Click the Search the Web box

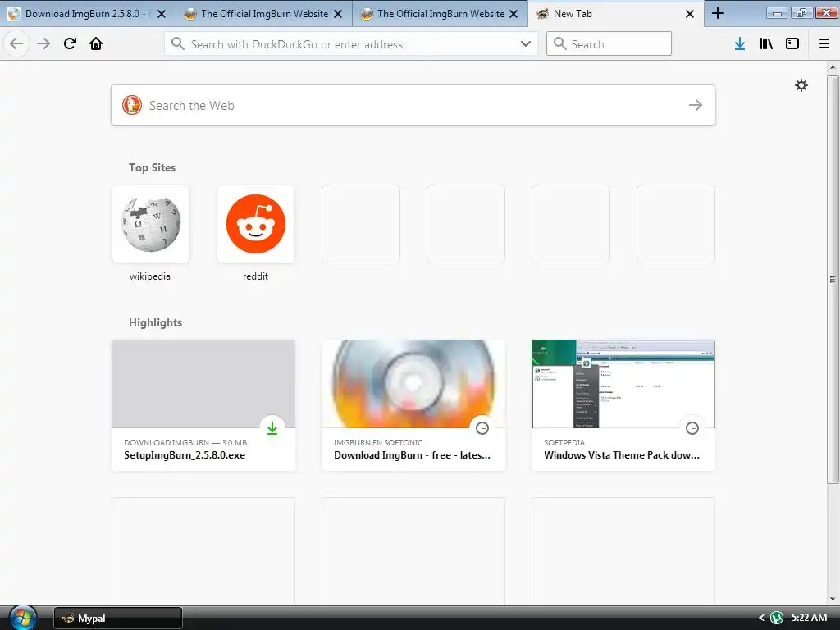(x=413, y=105)
